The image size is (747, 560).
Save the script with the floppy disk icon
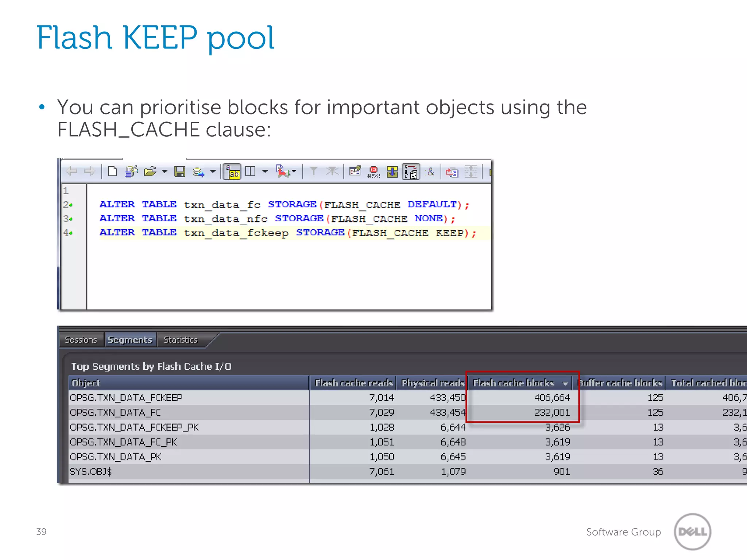pyautogui.click(x=180, y=171)
